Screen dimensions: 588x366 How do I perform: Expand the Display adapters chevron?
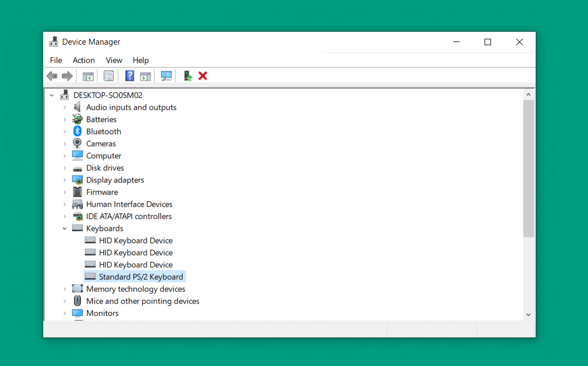[x=65, y=180]
